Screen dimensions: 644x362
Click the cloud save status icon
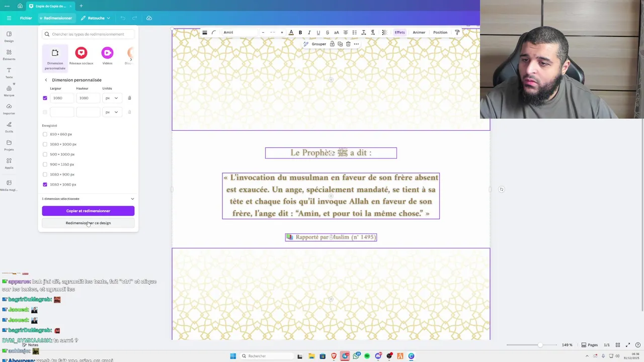149,18
